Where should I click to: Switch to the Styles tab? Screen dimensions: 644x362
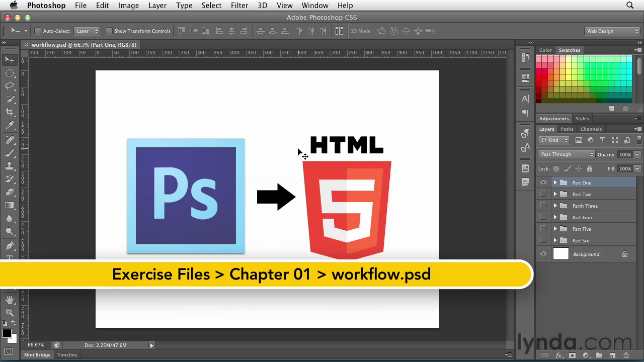tap(582, 119)
